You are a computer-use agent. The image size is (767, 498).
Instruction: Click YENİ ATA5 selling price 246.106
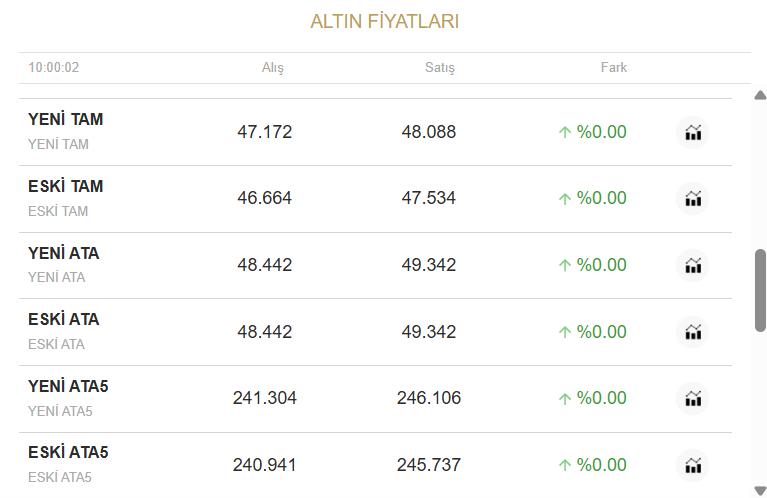pyautogui.click(x=429, y=398)
